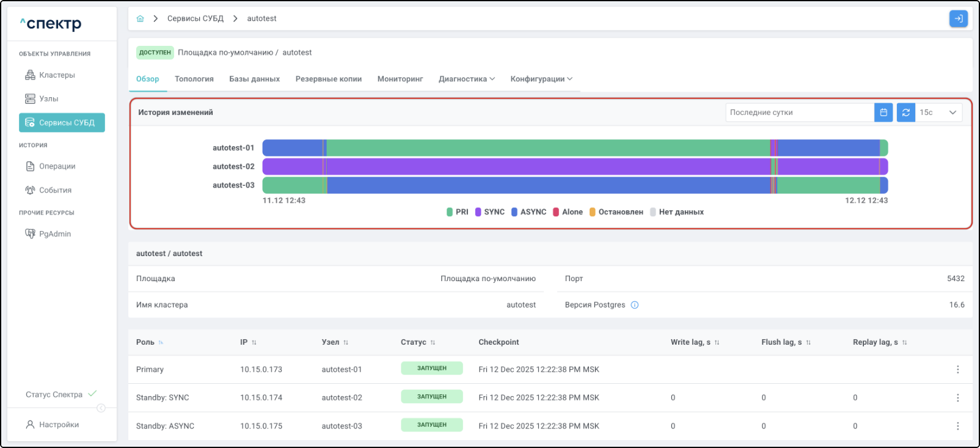
Task: Switch to the Топология tab
Action: pos(194,79)
